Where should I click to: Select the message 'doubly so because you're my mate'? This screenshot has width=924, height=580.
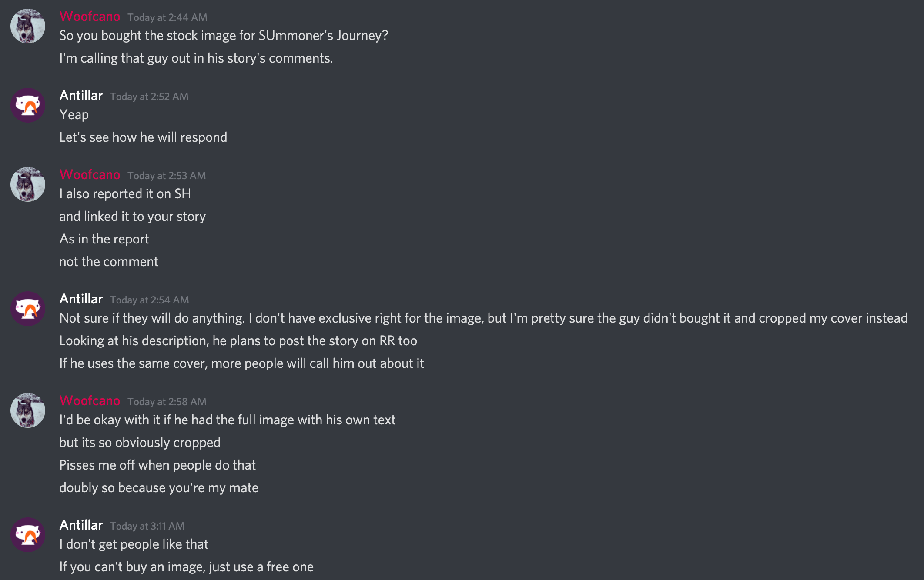click(x=159, y=487)
